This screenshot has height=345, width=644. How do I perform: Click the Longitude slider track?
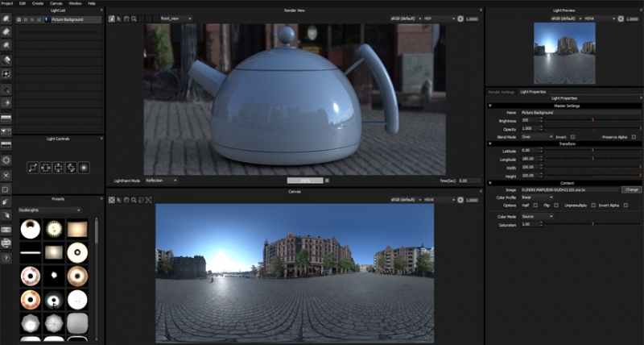[x=592, y=159]
